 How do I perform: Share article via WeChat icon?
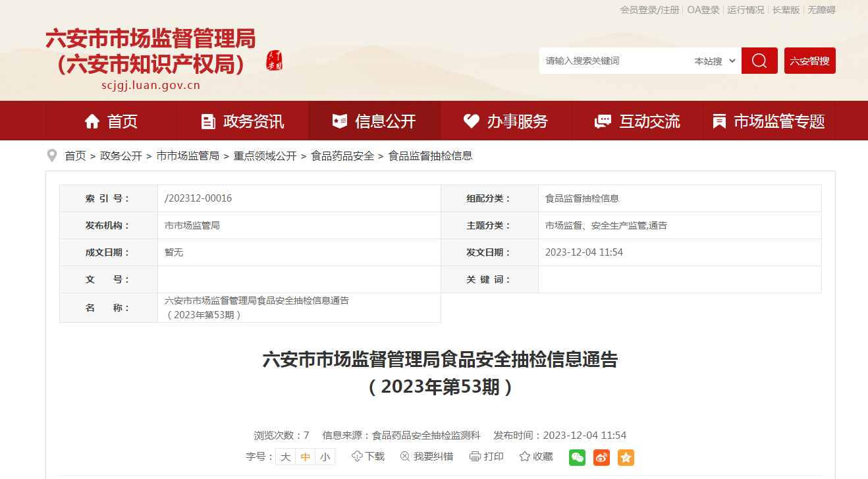(577, 457)
